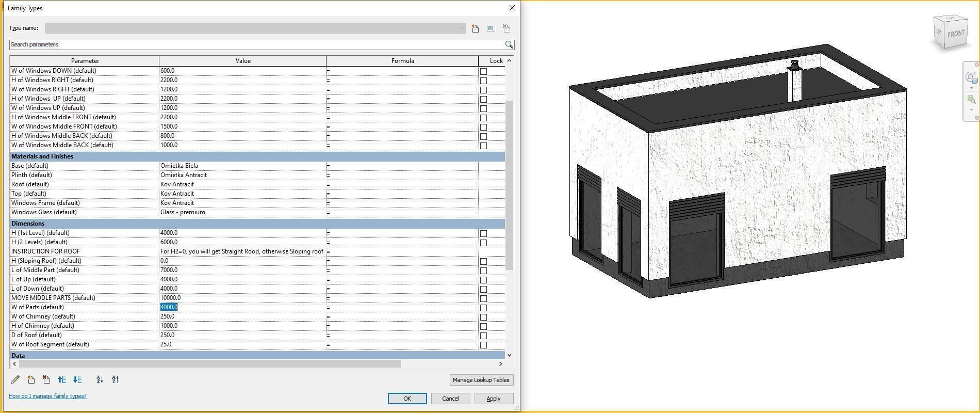Click the Roof material value Kov Antracit
This screenshot has height=413, width=980.
pyautogui.click(x=177, y=184)
